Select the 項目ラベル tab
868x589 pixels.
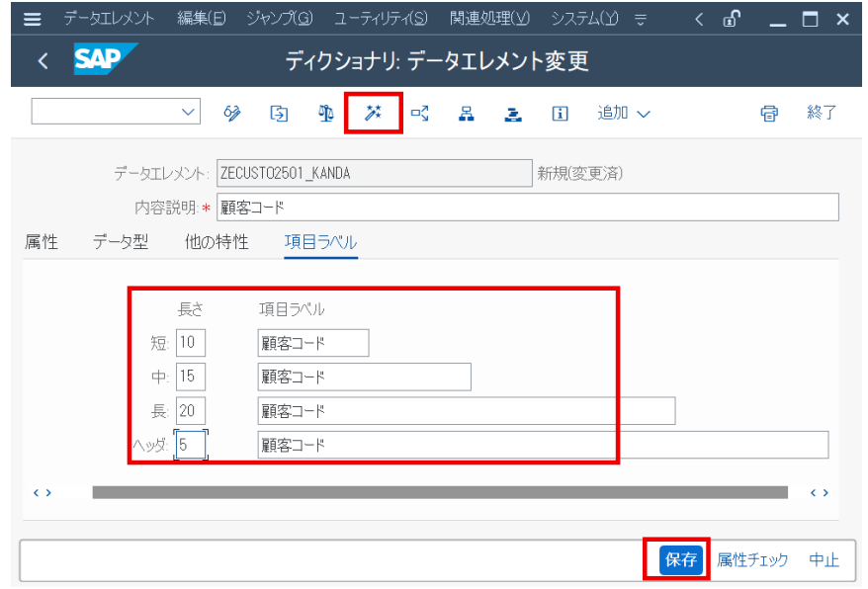(x=320, y=242)
